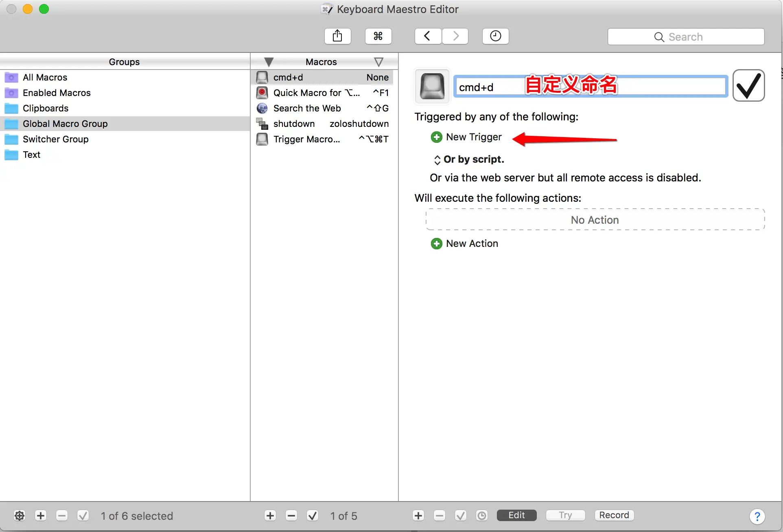Click the outlined triangle in the Macros header

(x=378, y=62)
